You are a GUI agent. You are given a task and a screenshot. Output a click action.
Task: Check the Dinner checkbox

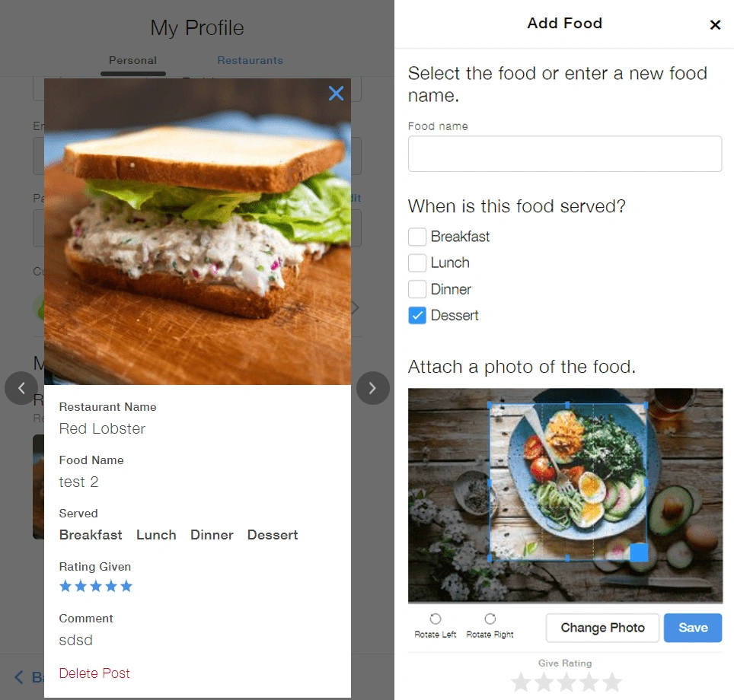point(417,289)
